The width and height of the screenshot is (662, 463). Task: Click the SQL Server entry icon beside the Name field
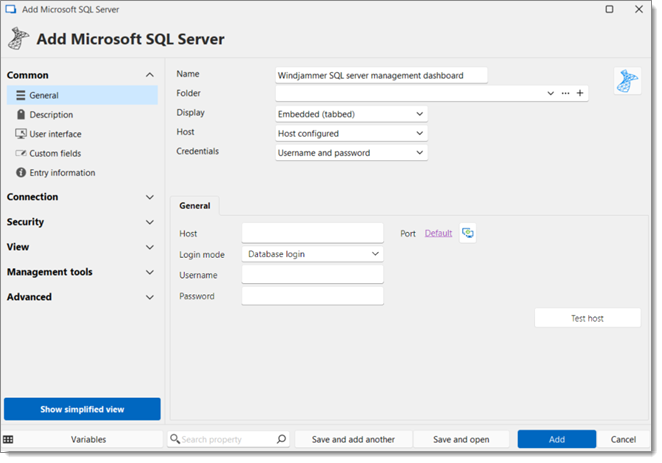pos(627,81)
